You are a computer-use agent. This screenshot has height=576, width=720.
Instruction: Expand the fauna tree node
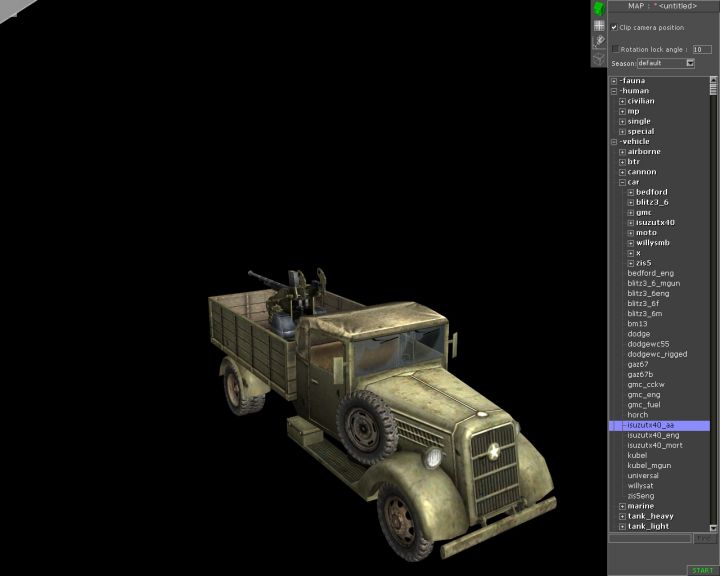(614, 81)
